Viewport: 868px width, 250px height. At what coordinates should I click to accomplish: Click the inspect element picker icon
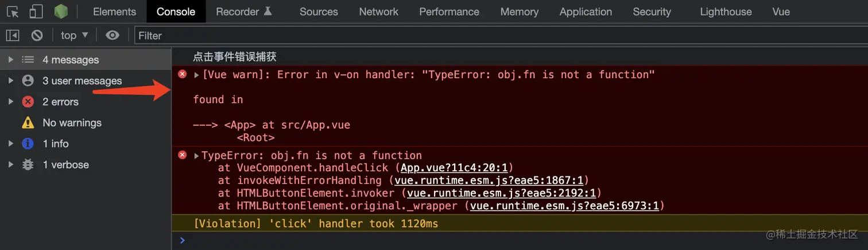tap(13, 11)
